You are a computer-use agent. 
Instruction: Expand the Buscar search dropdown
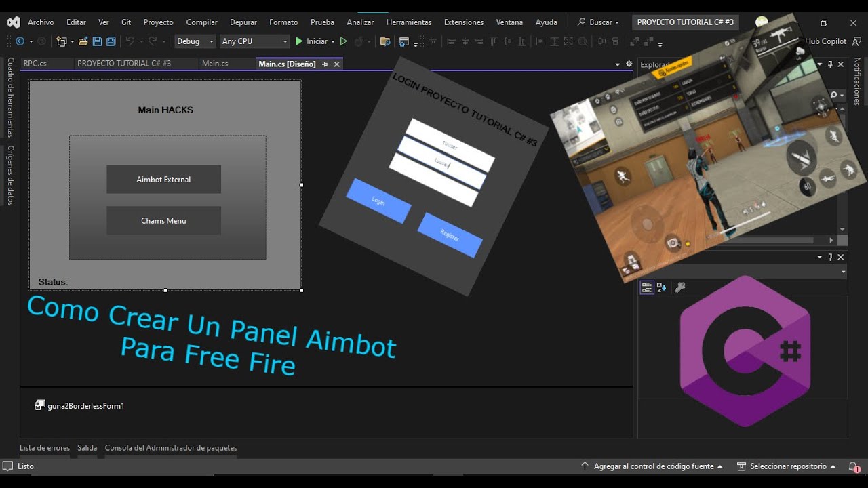pos(616,22)
